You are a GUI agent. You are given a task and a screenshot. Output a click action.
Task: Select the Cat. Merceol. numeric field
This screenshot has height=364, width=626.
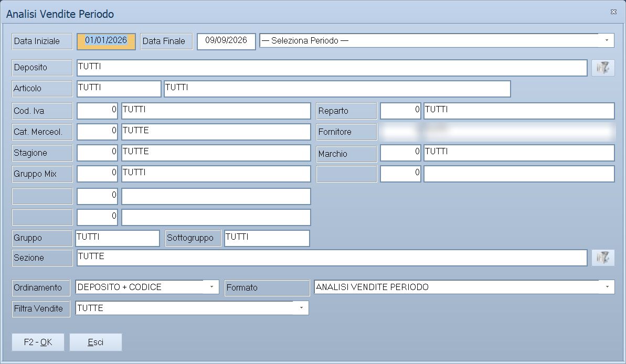(98, 132)
